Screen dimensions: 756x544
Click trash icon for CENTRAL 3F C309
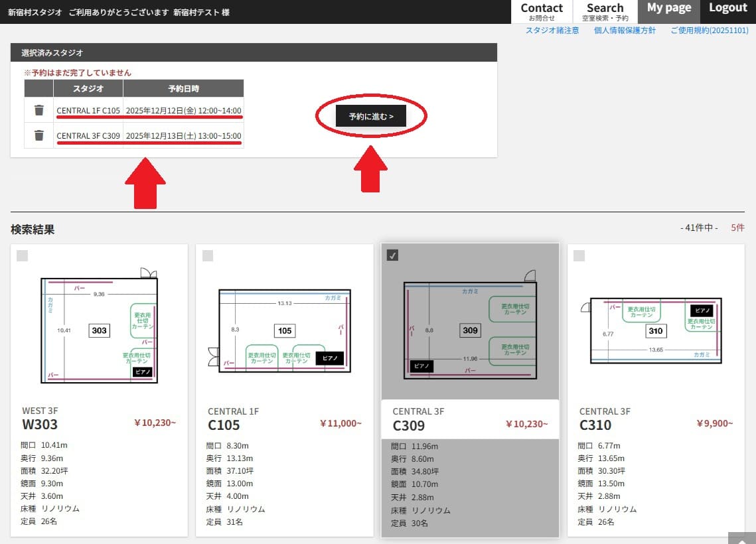tap(39, 135)
